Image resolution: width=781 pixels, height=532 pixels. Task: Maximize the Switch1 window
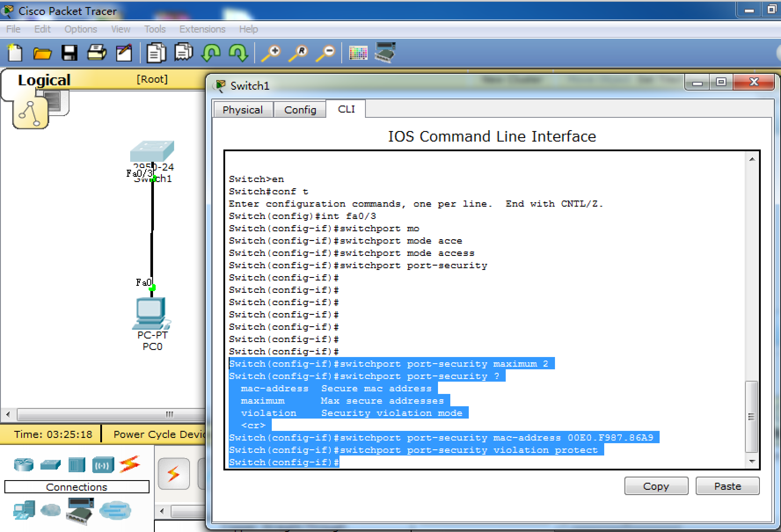pos(721,82)
